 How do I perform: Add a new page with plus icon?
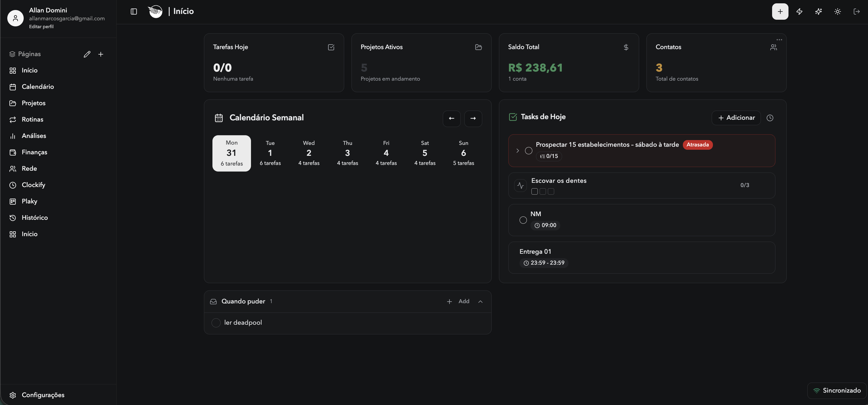[x=101, y=54]
